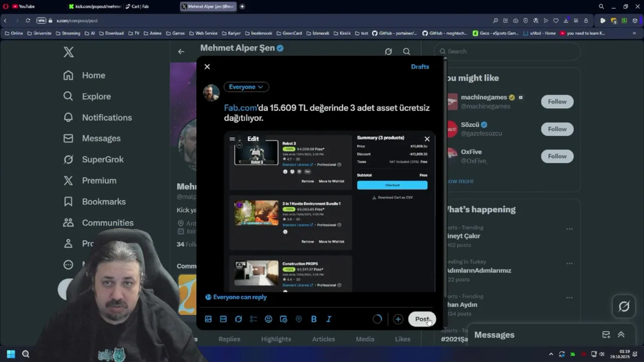The image size is (644, 362).
Task: Switch to Highlights profile tab
Action: click(x=276, y=339)
